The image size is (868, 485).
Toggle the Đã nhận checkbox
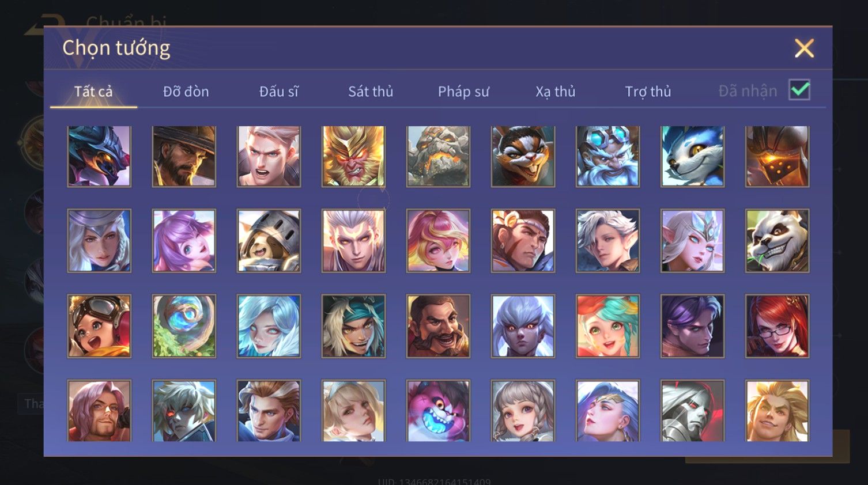799,90
